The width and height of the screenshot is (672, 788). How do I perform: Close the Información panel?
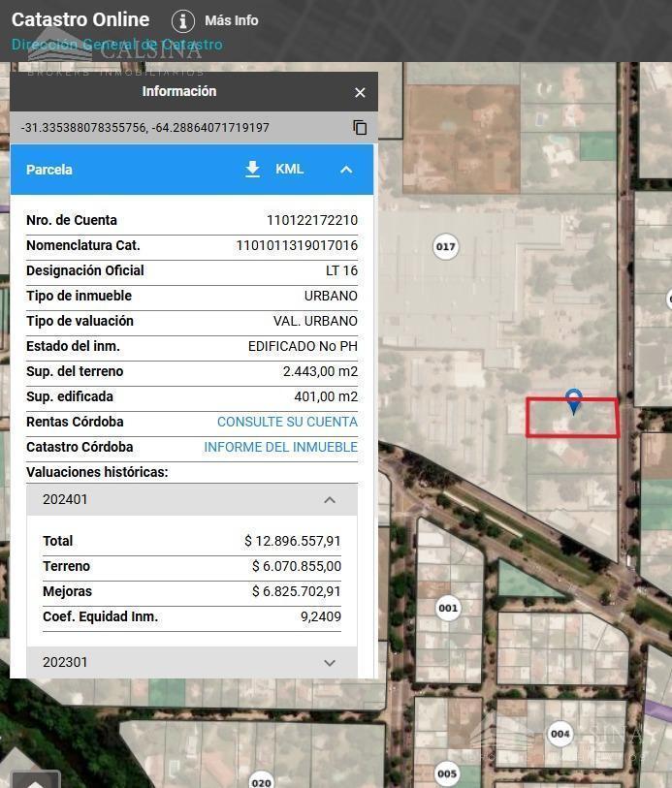click(x=360, y=92)
